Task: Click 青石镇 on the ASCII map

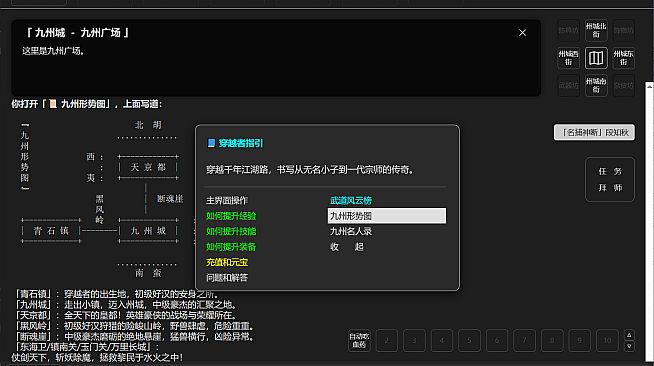Action: coord(51,231)
